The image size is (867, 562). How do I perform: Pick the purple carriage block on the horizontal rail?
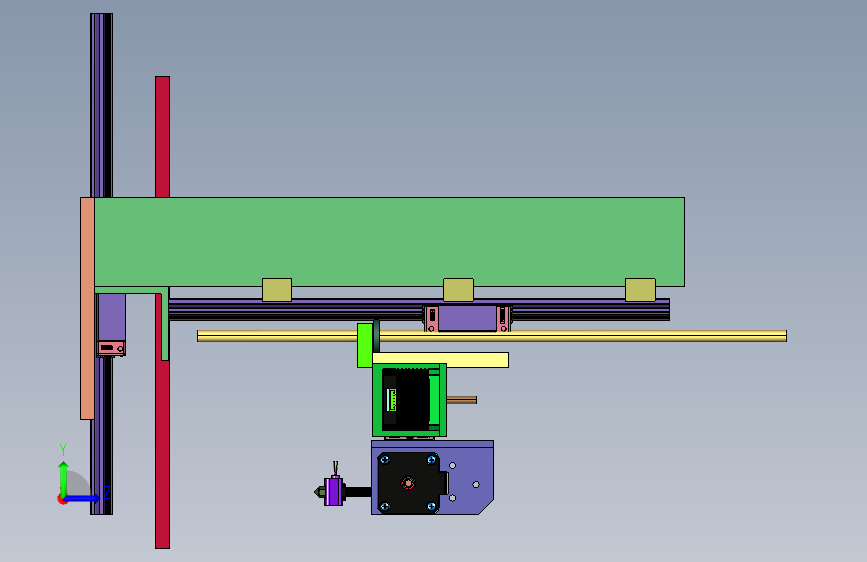pos(467,319)
